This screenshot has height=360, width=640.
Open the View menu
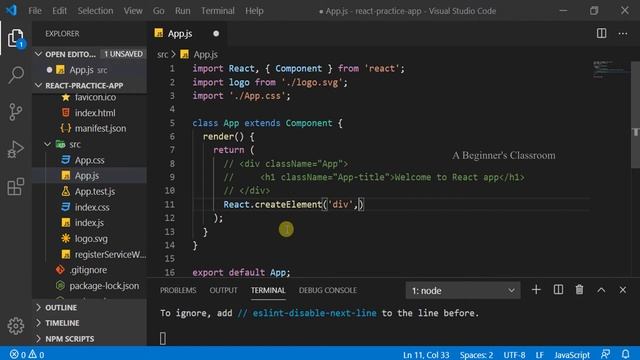click(x=133, y=11)
